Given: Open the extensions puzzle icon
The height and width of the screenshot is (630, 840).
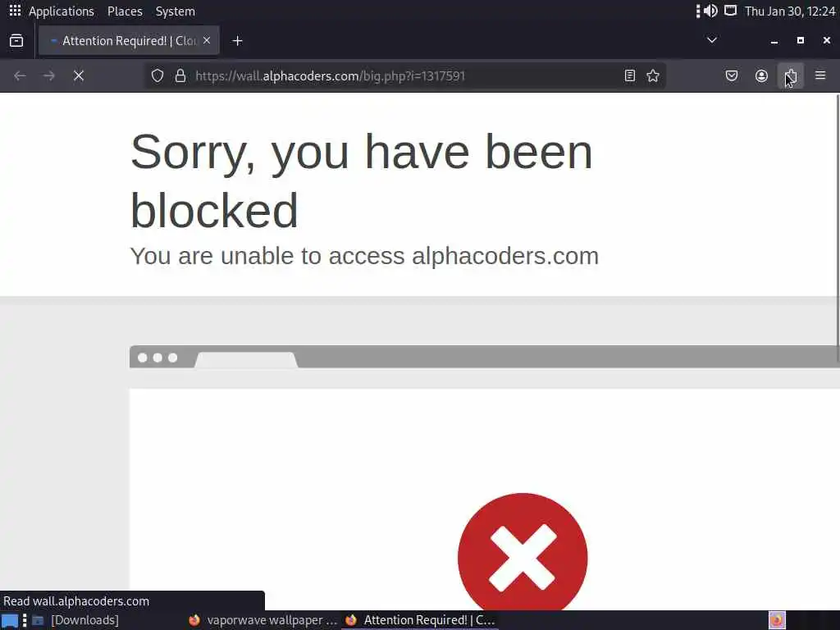Looking at the screenshot, I should click(x=791, y=76).
